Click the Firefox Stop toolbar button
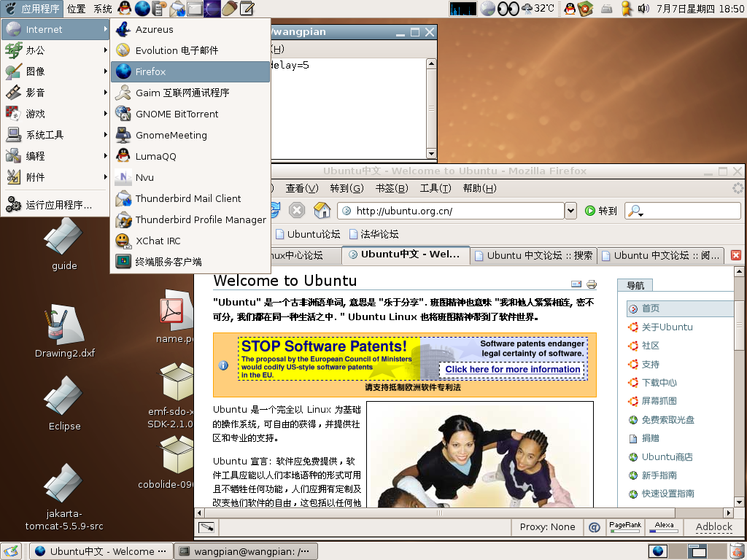The height and width of the screenshot is (560, 747). [296, 210]
